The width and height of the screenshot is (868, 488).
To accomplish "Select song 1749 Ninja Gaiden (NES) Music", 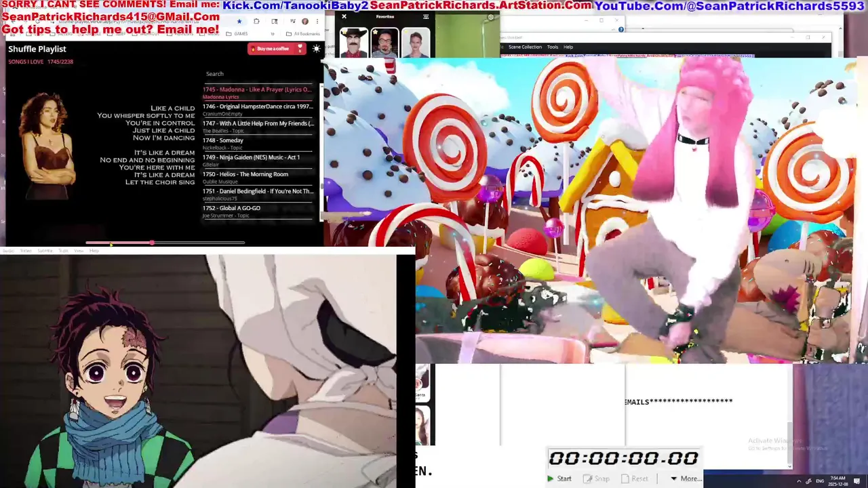I will coord(258,160).
